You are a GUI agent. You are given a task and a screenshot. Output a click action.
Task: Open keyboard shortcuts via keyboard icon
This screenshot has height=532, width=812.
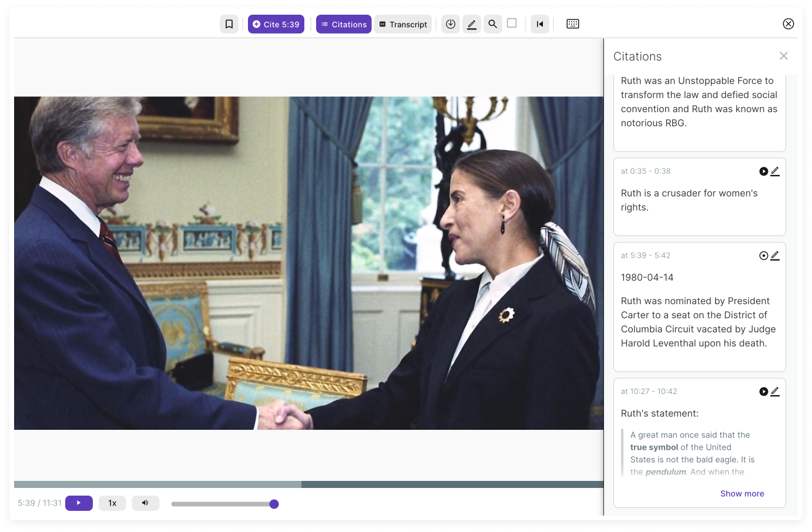(572, 24)
